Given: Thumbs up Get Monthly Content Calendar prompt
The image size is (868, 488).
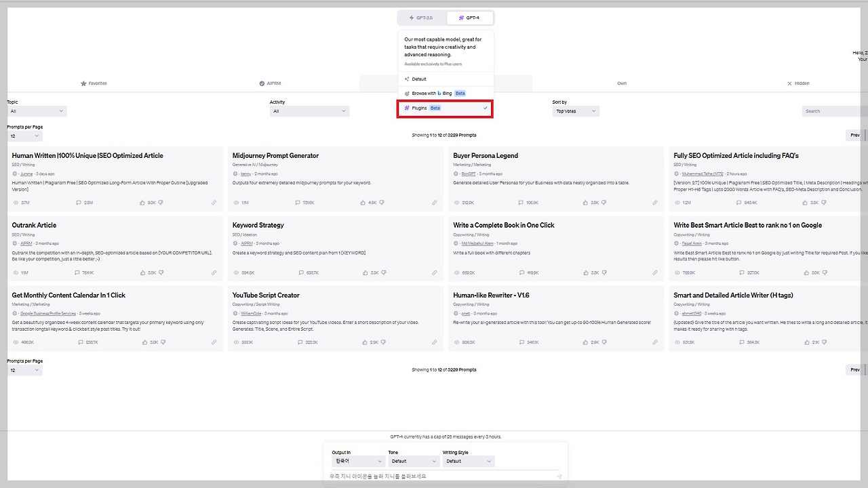Looking at the screenshot, I should [144, 342].
